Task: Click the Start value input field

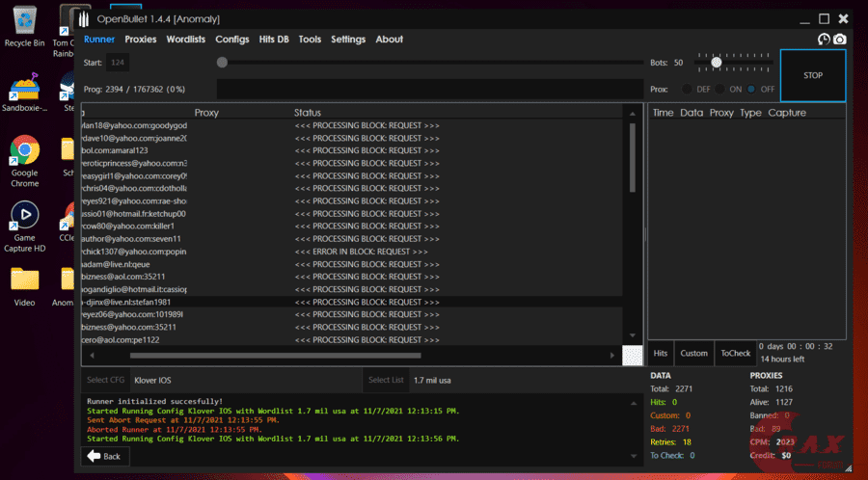Action: click(118, 63)
